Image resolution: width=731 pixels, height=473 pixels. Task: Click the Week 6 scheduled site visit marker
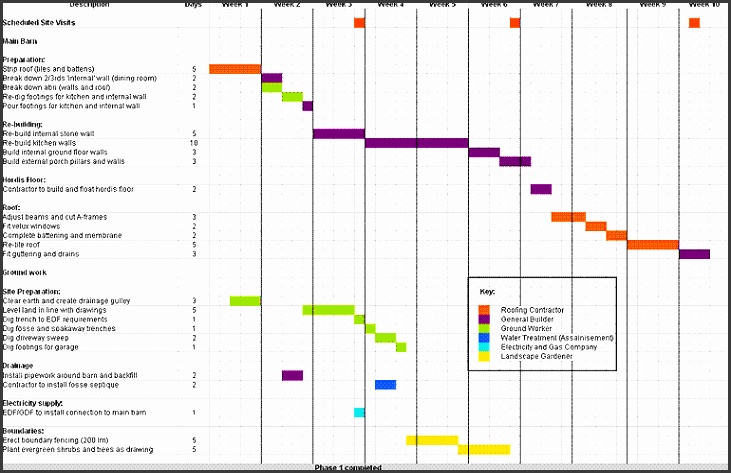[515, 22]
